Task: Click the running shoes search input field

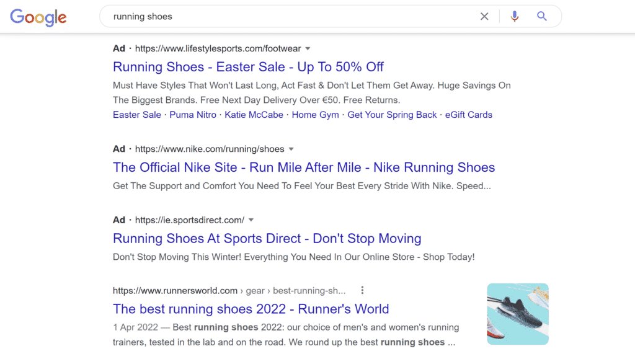Action: [291, 16]
